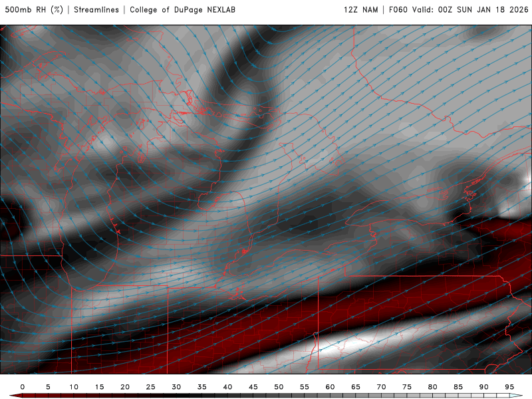Click the 35 label on the legend

tap(202, 387)
